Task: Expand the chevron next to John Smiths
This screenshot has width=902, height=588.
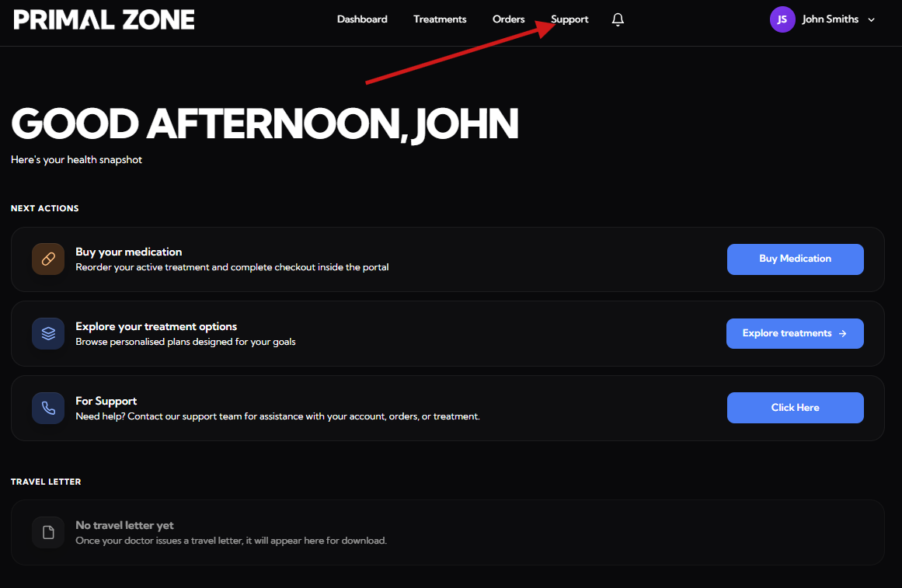Action: coord(871,20)
